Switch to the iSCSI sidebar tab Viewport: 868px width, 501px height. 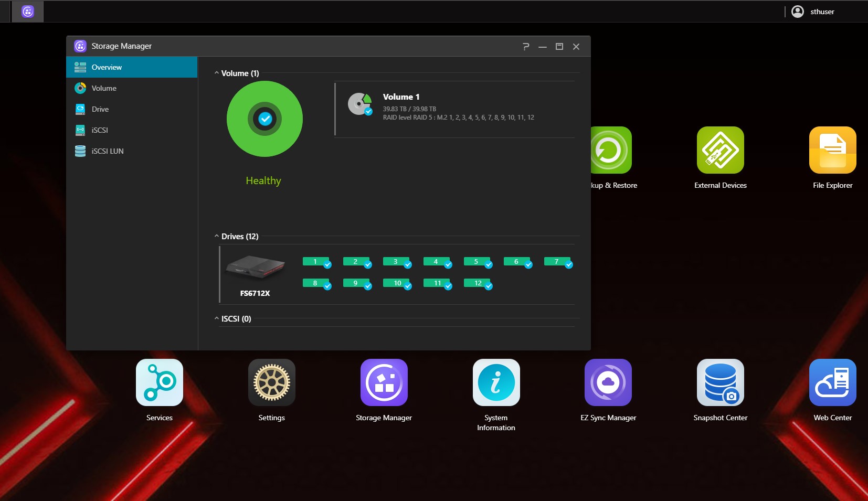pos(132,130)
